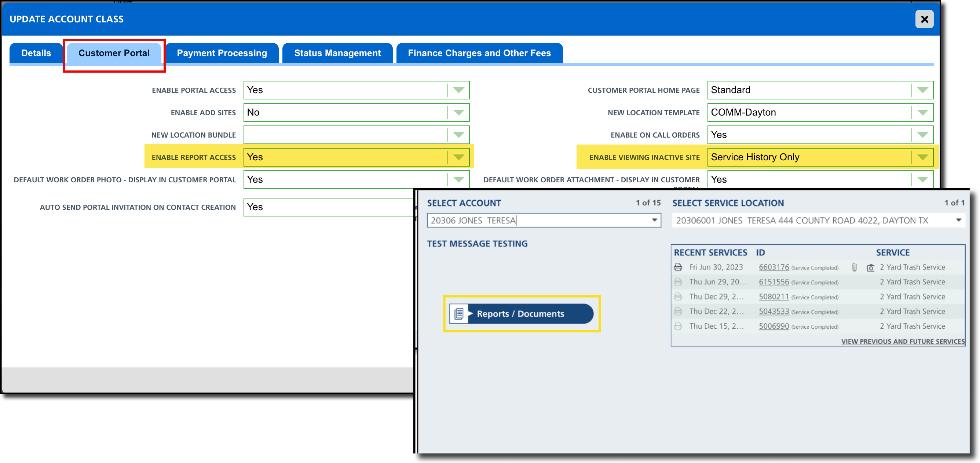Expand Enable Portal Access dropdown
980x463 pixels.
point(458,90)
